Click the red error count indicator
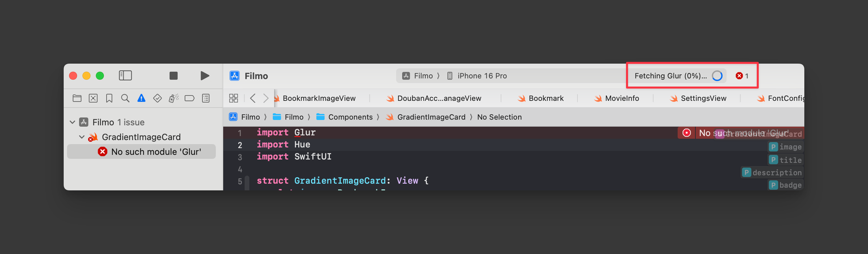The height and width of the screenshot is (254, 868). coord(742,76)
